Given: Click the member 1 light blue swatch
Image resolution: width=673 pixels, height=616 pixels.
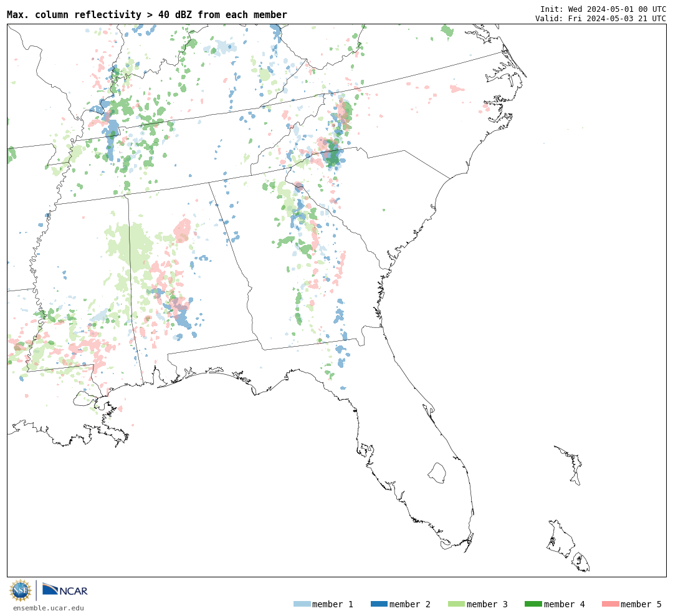Looking at the screenshot, I should [x=302, y=604].
